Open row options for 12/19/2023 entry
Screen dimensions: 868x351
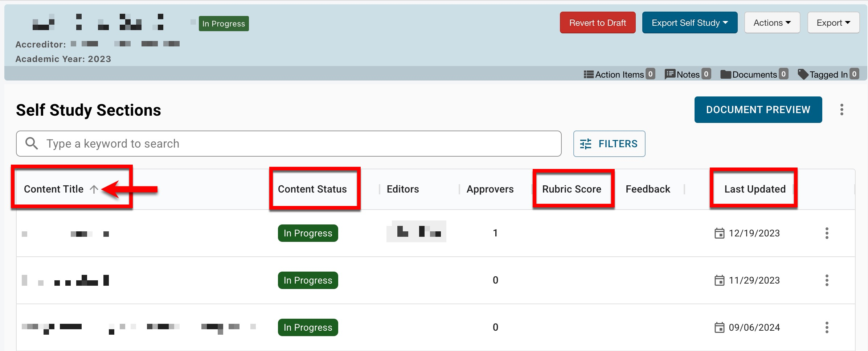point(827,233)
